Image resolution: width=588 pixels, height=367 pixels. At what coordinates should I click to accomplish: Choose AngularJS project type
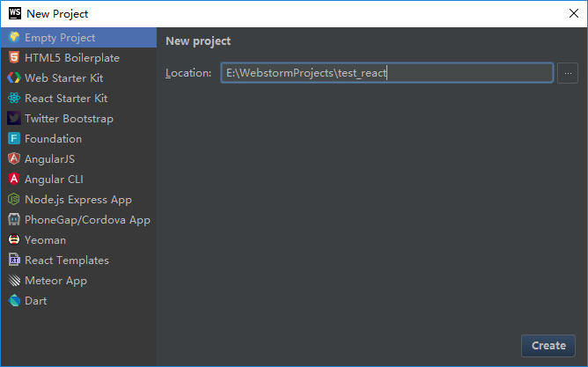tap(78, 159)
